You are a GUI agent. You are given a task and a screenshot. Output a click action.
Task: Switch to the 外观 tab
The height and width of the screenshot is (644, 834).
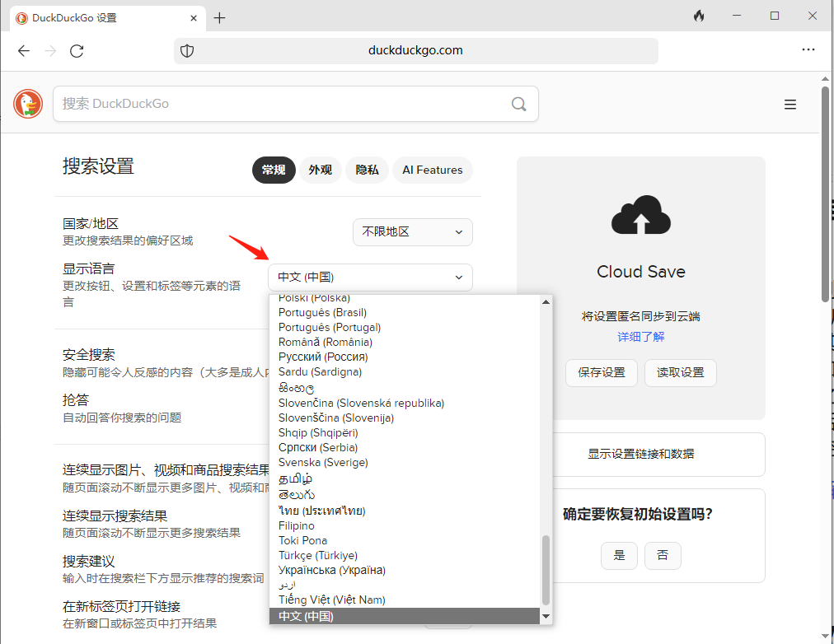(x=320, y=170)
